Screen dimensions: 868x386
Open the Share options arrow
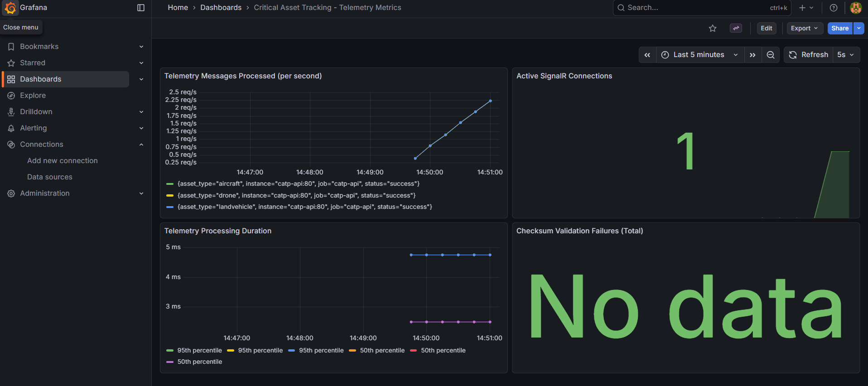coord(859,28)
